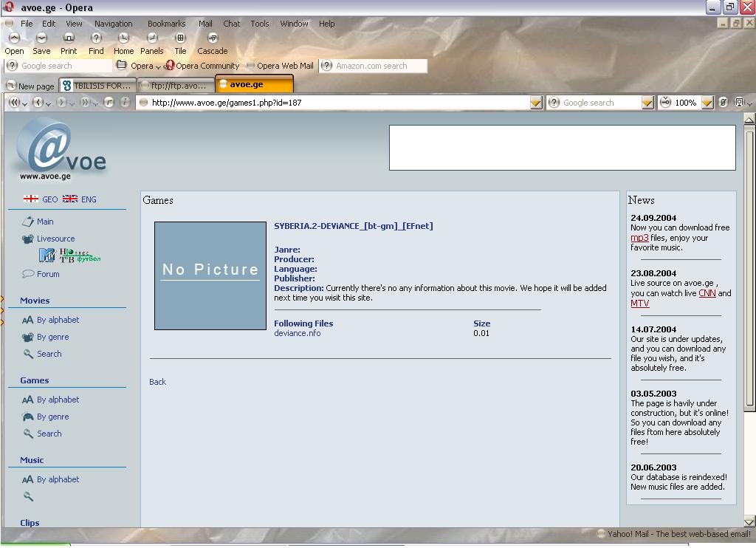Open the CNN link in News
The image size is (756, 548).
707,292
